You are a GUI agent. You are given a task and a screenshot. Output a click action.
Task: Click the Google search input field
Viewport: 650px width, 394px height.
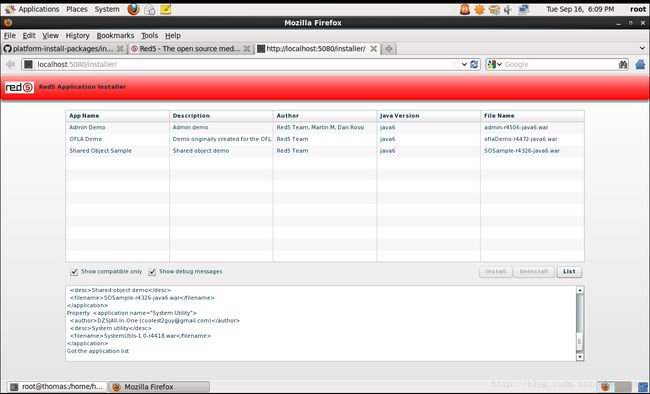coord(560,64)
